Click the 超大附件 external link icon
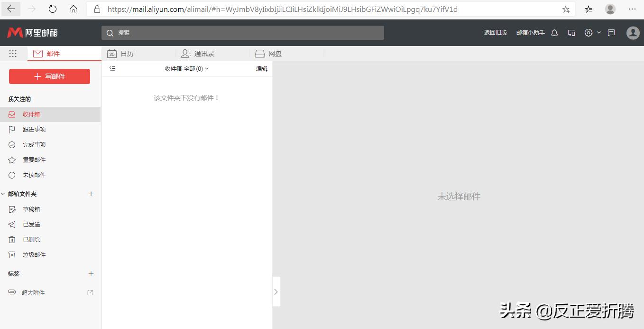Screen dimensions: 644x329 (x=90, y=292)
